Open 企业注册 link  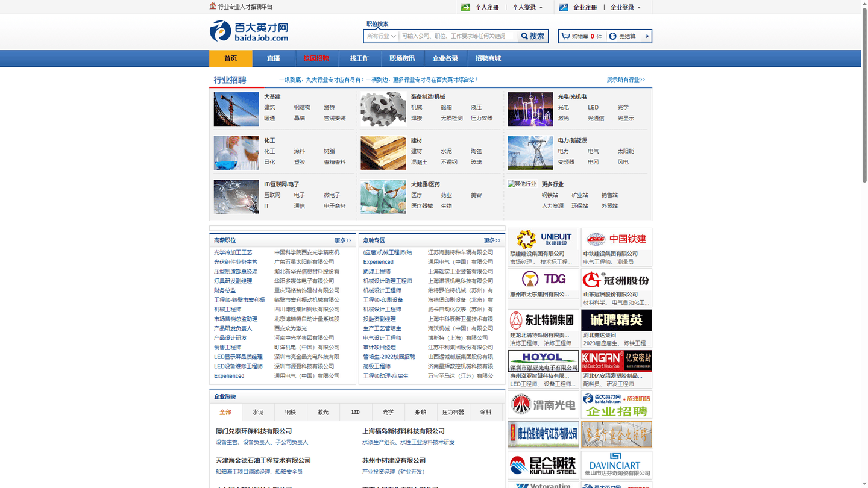pos(585,8)
